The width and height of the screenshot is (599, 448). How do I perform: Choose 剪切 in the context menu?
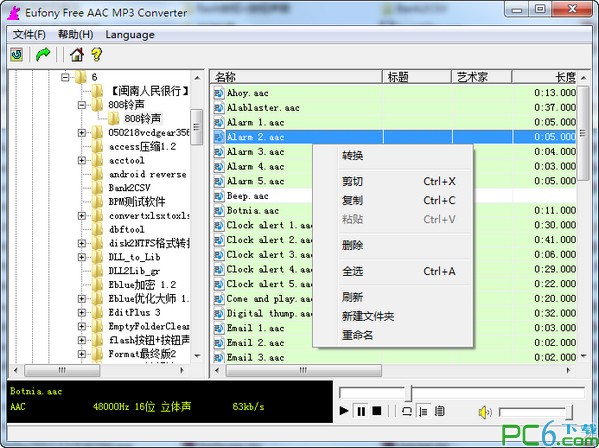click(x=393, y=181)
